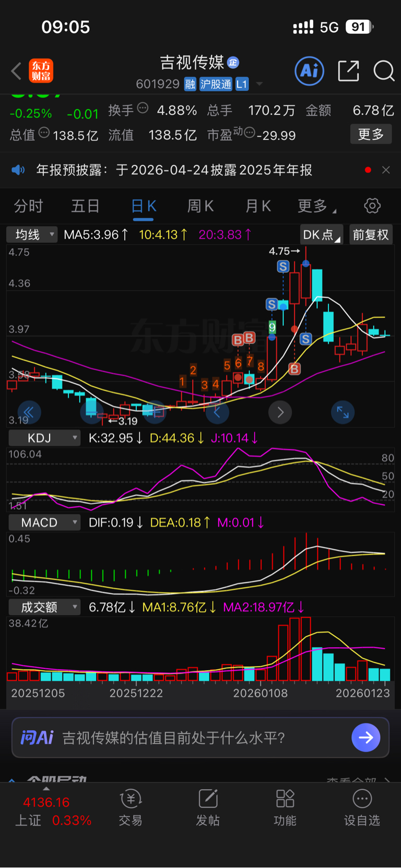Tap the status bar clock 09:05
This screenshot has height=868, width=401.
[x=66, y=27]
